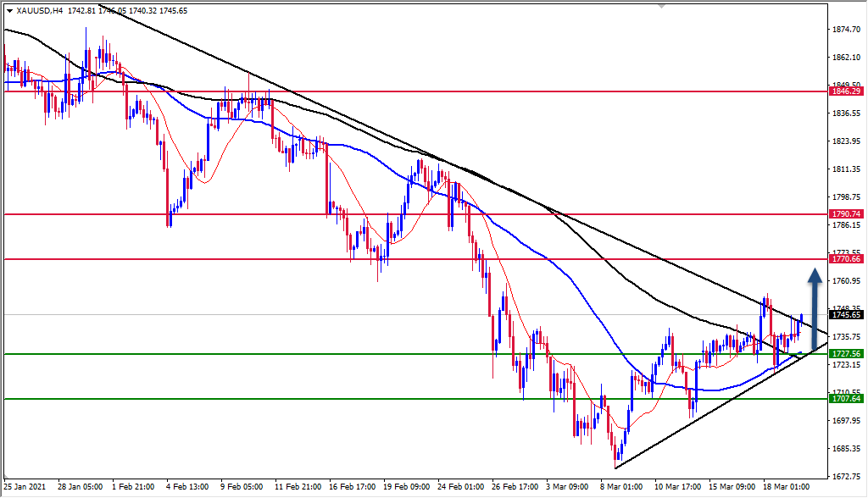Click the 1862.10 price axis label
868x498 pixels.
click(847, 57)
